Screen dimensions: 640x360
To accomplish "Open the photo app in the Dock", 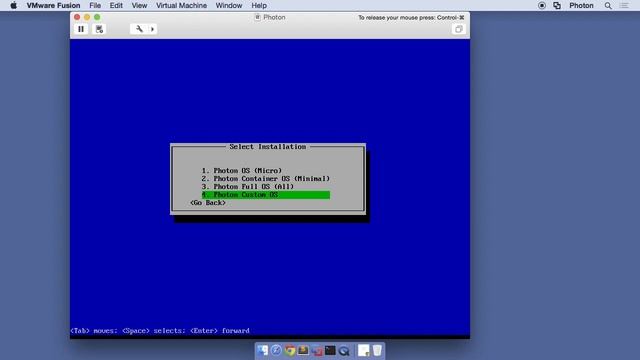I will [303, 350].
